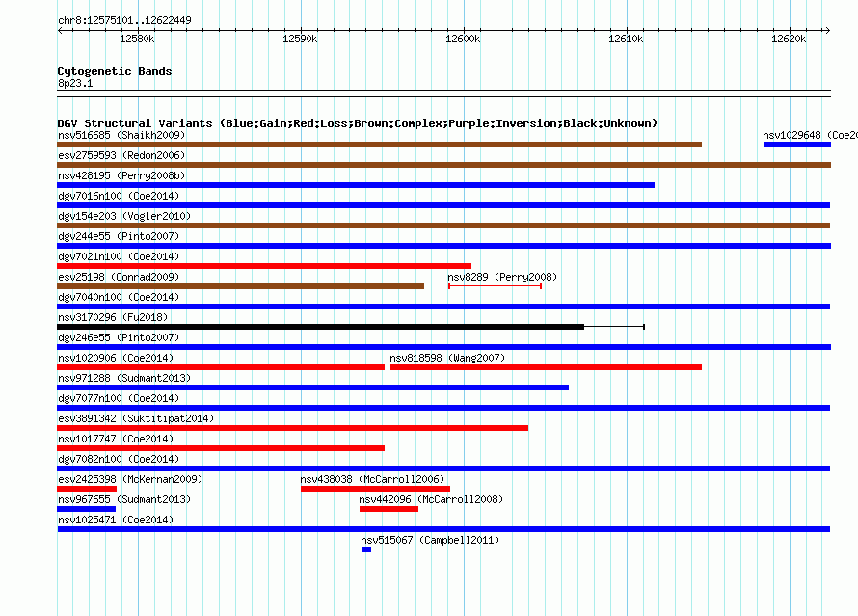Screen dimensions: 858x616
Task: Click the 12590k ruler label
Action: coord(300,39)
